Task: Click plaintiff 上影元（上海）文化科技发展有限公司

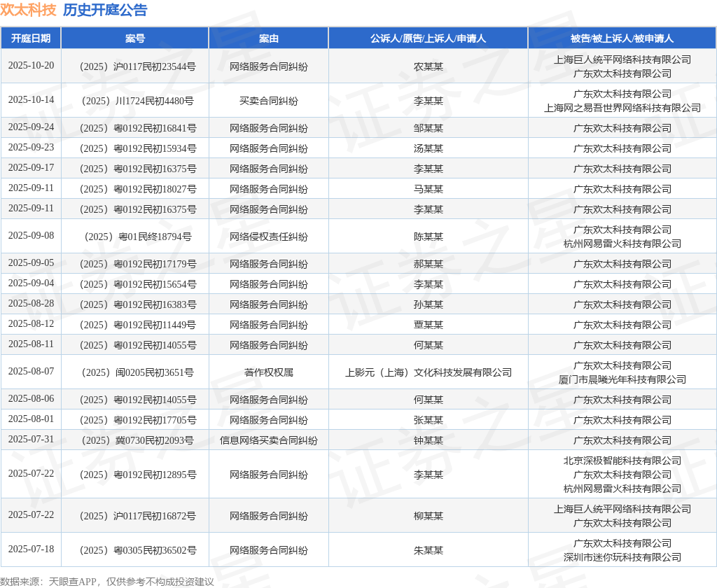Action: click(428, 372)
